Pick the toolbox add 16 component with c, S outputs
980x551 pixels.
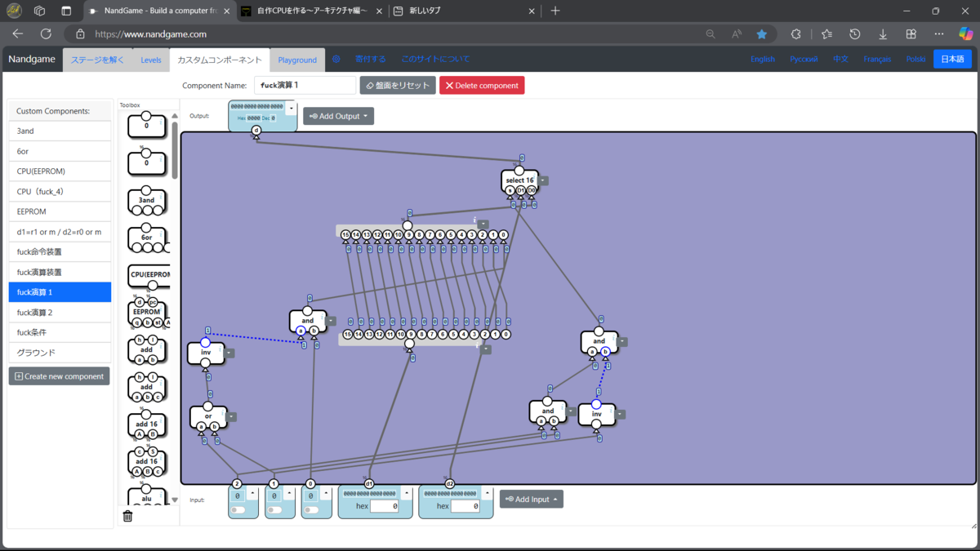[147, 461]
